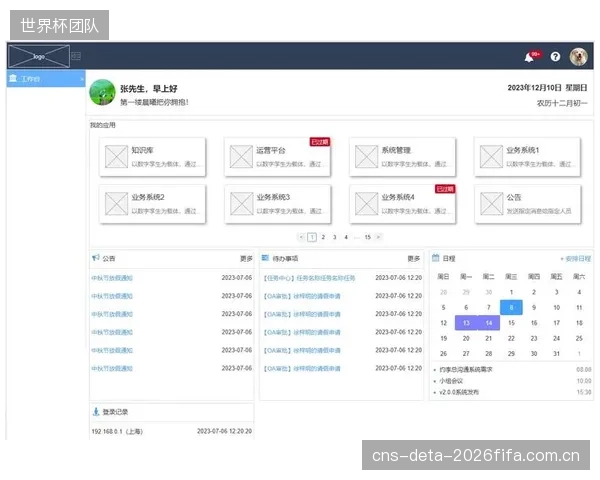This screenshot has width=600, height=480.
Task: Open the schedule entry at 08:00
Action: tap(513, 369)
